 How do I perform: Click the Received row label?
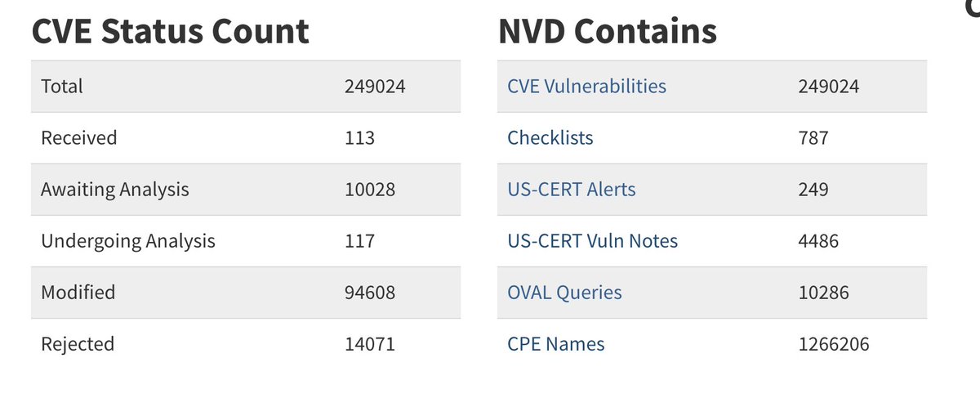79,137
